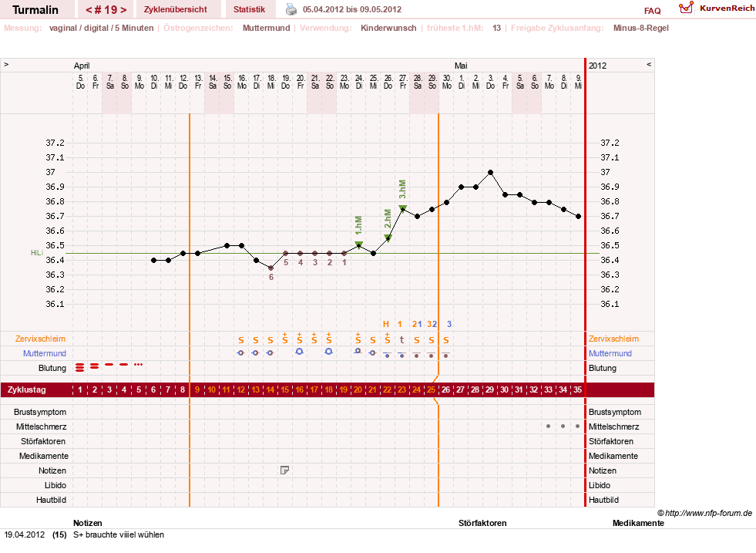Screen dimensions: 756x553
Task: Click the date range 05.04.2012 bis 09.05.2012
Action: 352,9
